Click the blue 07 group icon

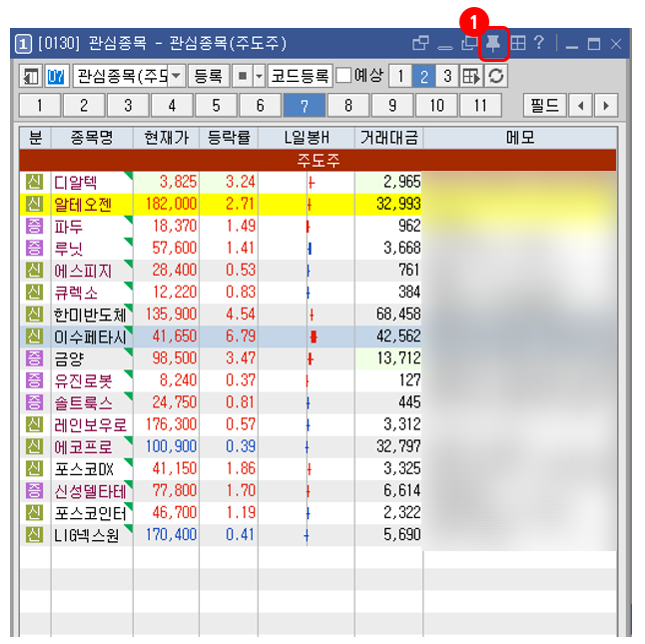click(56, 76)
